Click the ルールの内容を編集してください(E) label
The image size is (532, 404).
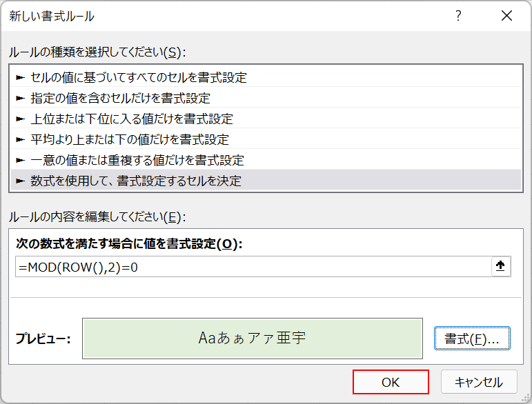pos(97,217)
